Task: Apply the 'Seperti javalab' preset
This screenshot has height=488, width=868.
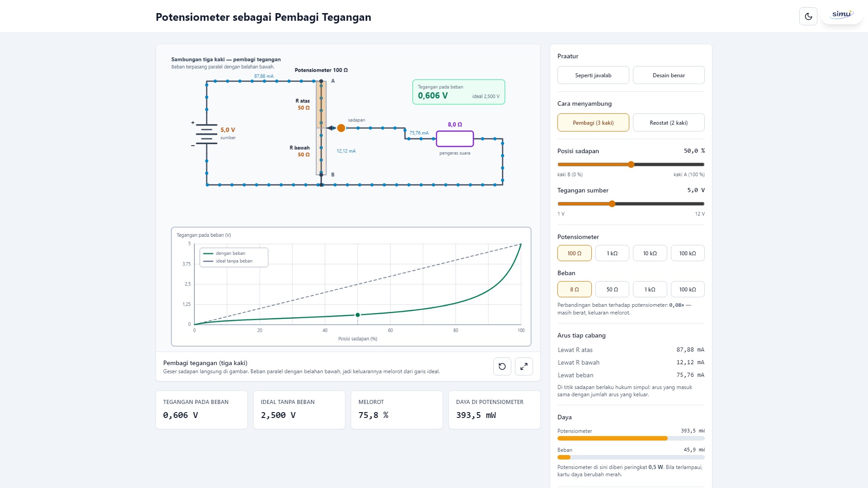Action: click(593, 75)
